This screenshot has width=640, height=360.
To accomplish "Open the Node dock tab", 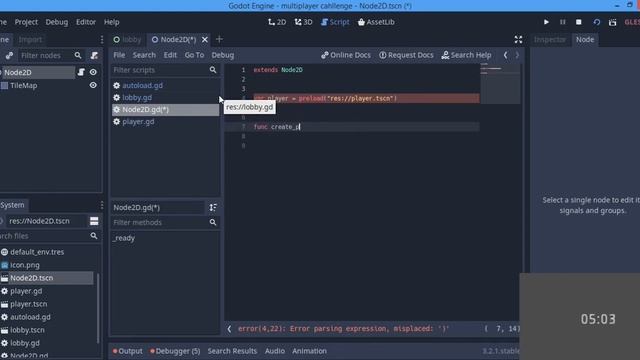I will click(x=585, y=40).
